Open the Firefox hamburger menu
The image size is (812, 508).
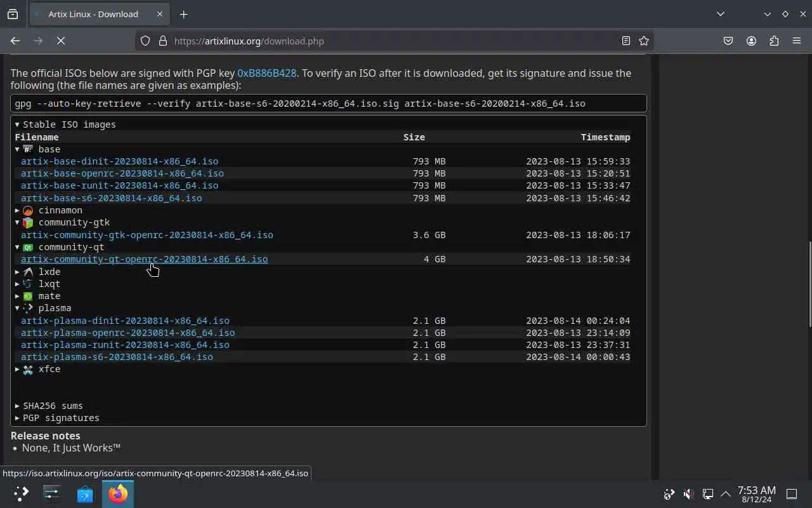coord(797,41)
